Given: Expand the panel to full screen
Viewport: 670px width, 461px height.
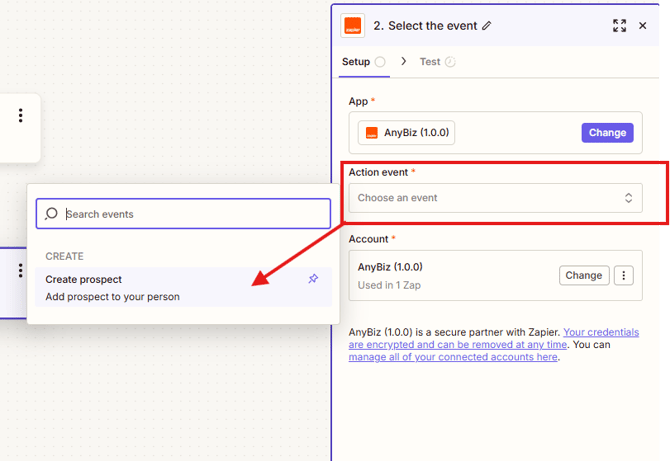Looking at the screenshot, I should pyautogui.click(x=619, y=26).
